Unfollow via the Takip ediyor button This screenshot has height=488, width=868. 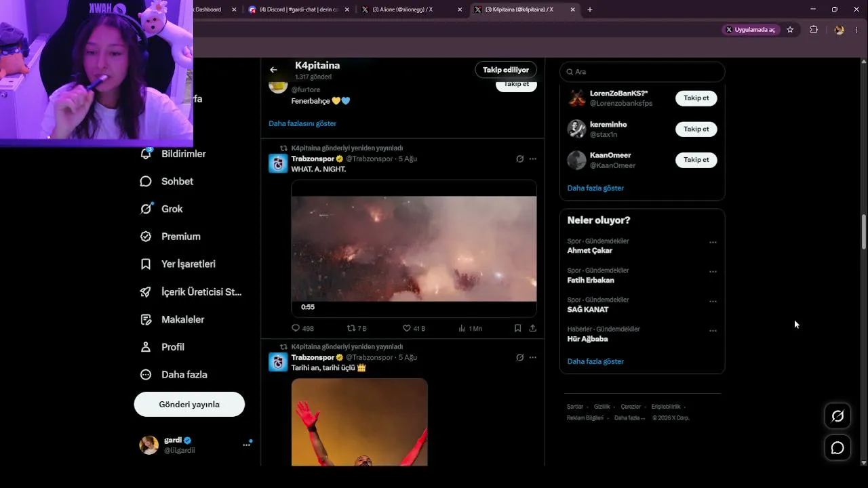(506, 70)
